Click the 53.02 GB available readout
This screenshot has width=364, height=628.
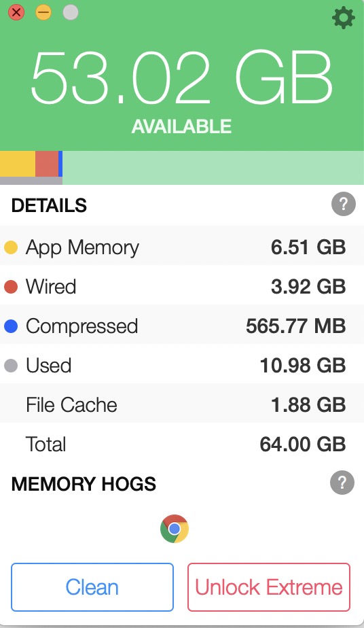click(x=181, y=77)
